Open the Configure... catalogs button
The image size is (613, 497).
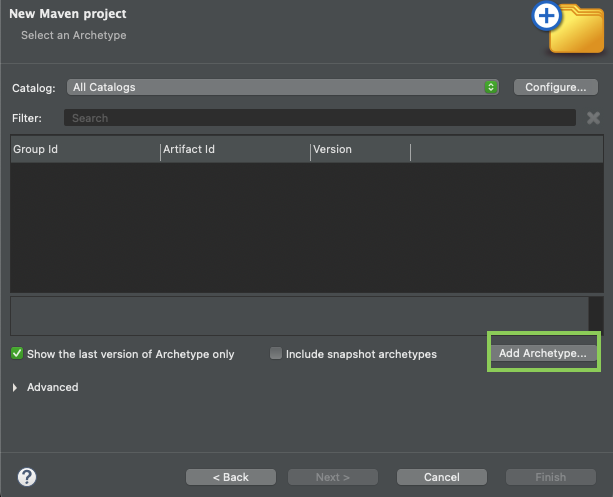(556, 87)
